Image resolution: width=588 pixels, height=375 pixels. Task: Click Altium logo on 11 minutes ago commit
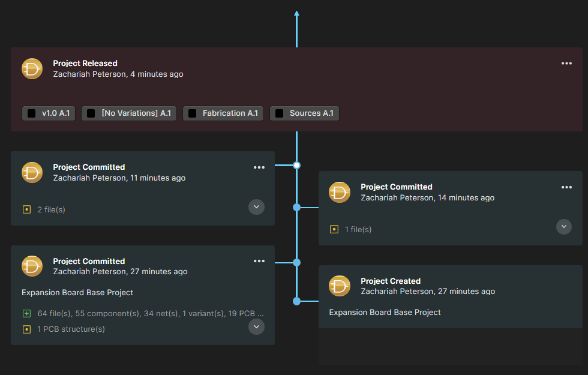[32, 173]
